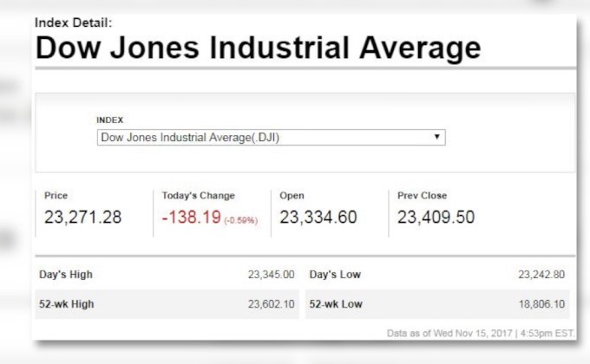Click the Prev Close label

(x=423, y=196)
